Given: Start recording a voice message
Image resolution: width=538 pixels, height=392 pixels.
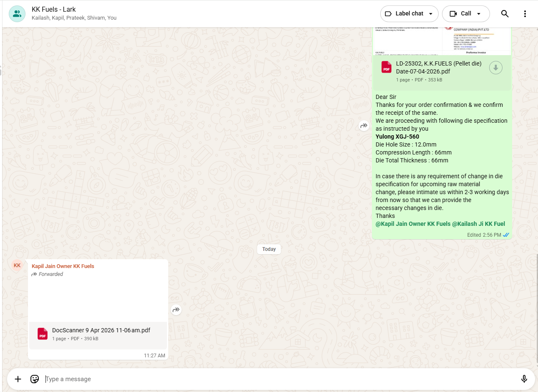Looking at the screenshot, I should (524, 379).
